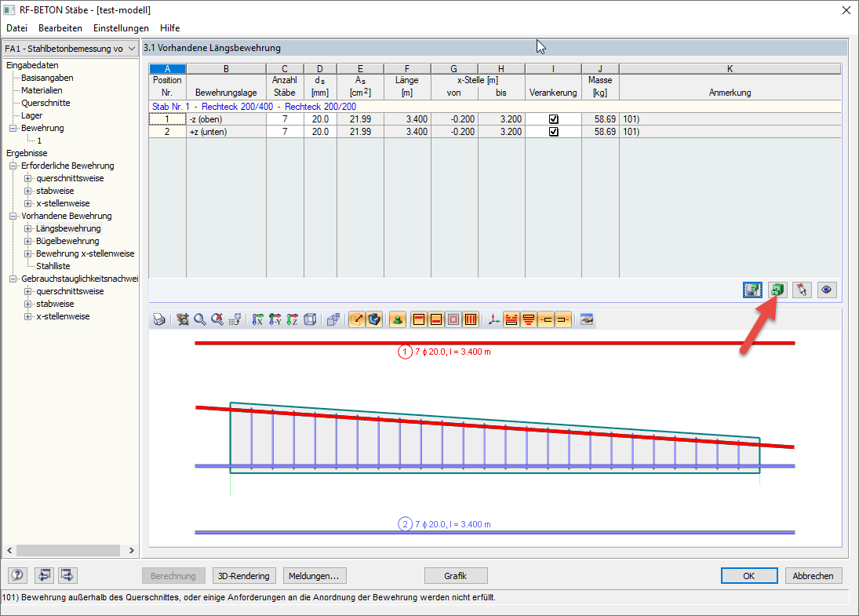Click the eye view mode icon

[827, 290]
